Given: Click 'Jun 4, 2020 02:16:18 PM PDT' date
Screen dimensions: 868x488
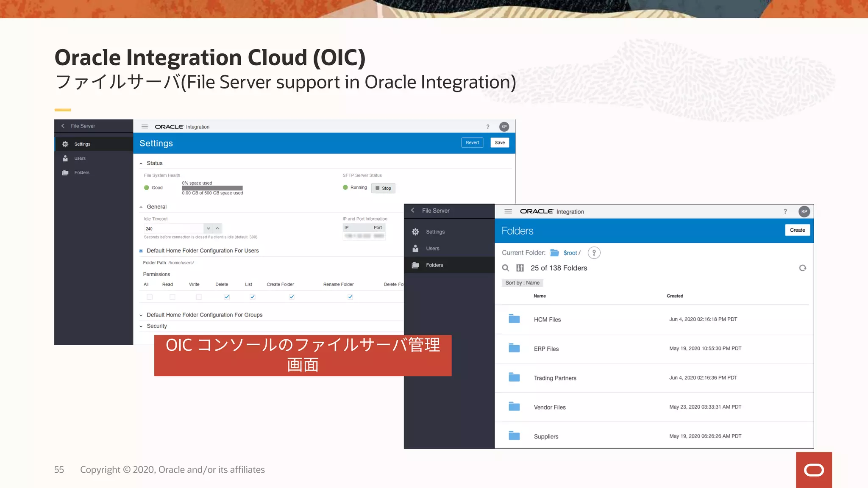Looking at the screenshot, I should pyautogui.click(x=703, y=319).
